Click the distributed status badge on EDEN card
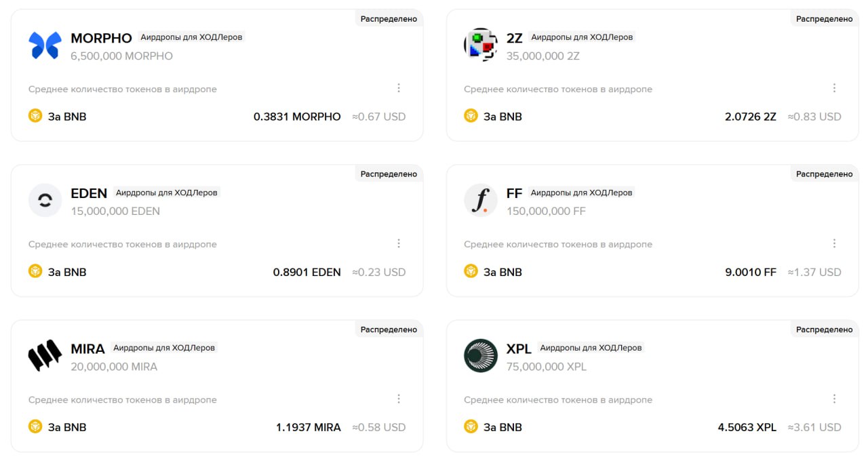This screenshot has width=868, height=461. point(389,174)
